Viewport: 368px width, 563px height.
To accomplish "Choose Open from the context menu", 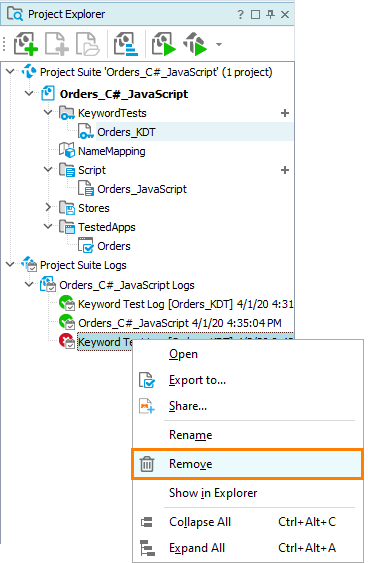I will tap(248, 354).
